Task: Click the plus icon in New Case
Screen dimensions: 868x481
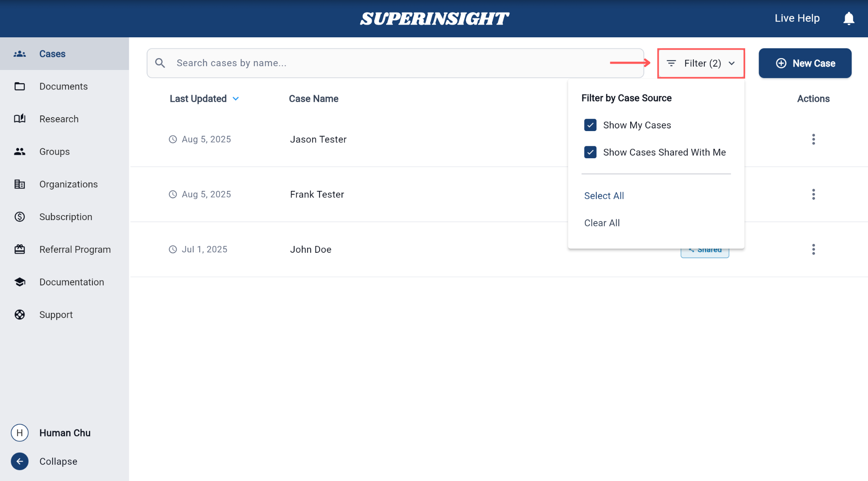Action: pos(781,63)
